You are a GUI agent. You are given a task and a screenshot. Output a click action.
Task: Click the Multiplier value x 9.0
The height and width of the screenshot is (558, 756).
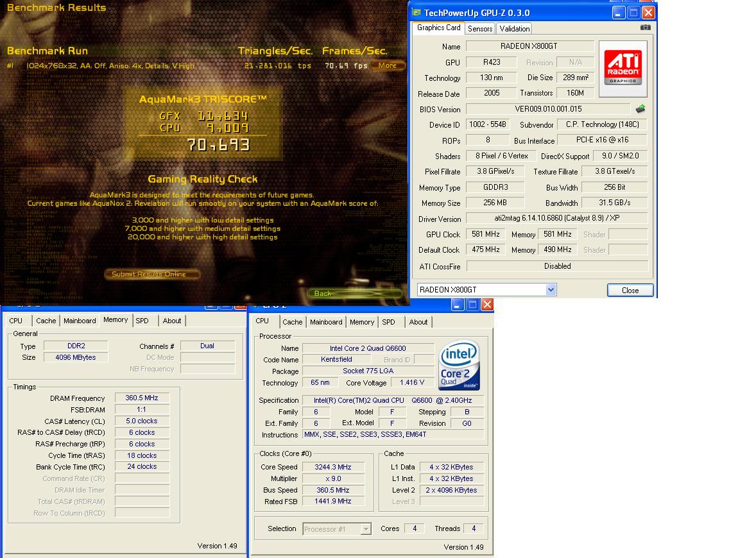[333, 478]
